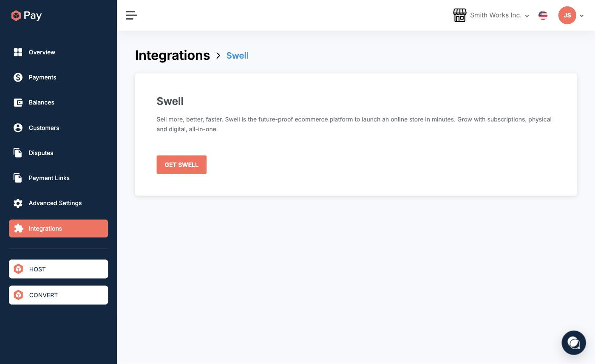Click the JS user avatar
The image size is (595, 364).
pos(567,15)
